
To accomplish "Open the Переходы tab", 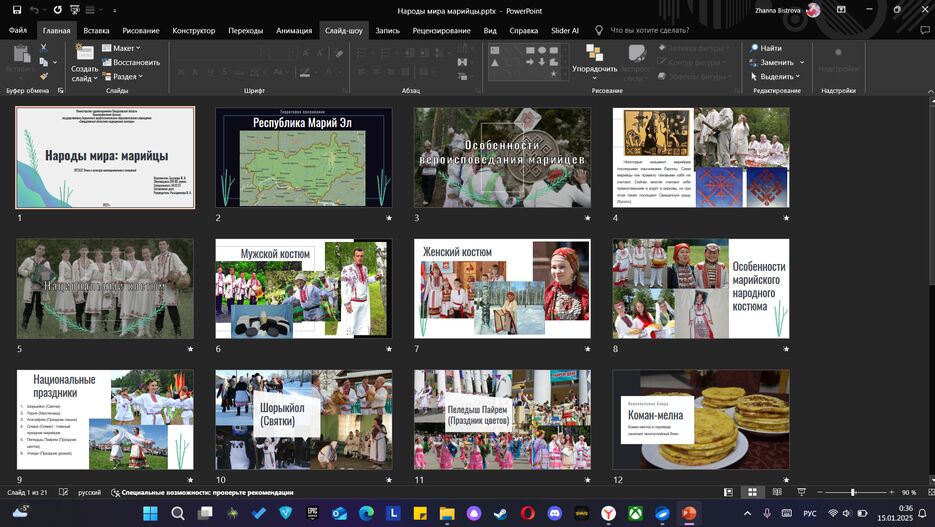I will 246,30.
